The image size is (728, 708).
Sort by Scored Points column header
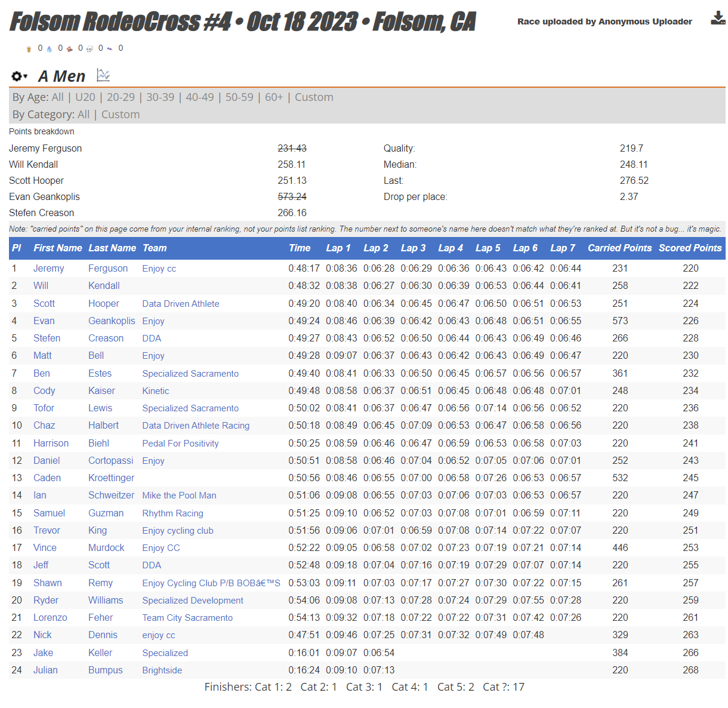click(690, 248)
